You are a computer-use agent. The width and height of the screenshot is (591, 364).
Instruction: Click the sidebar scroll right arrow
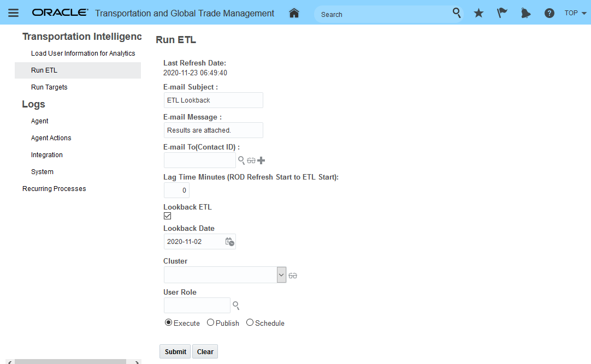point(137,362)
